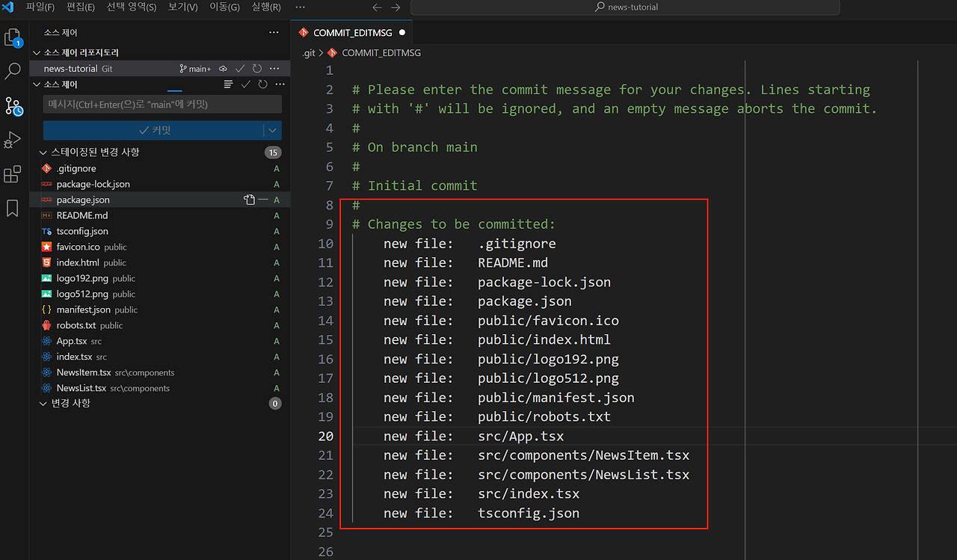Click the main+ branch label

click(194, 68)
